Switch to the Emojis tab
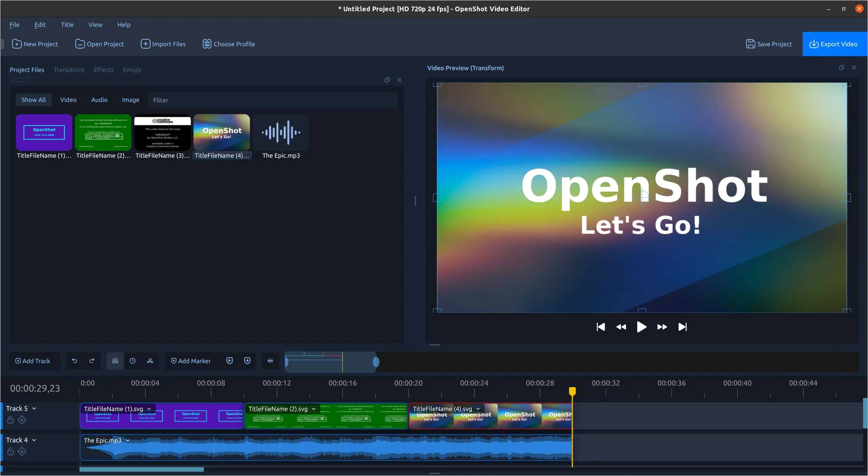 click(x=132, y=70)
